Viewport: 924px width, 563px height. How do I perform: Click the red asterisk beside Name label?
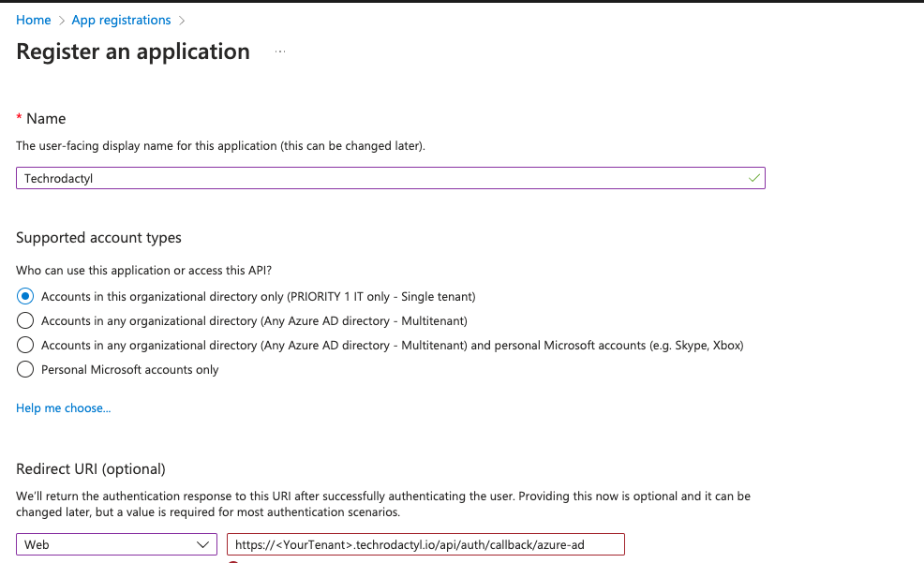coord(18,118)
